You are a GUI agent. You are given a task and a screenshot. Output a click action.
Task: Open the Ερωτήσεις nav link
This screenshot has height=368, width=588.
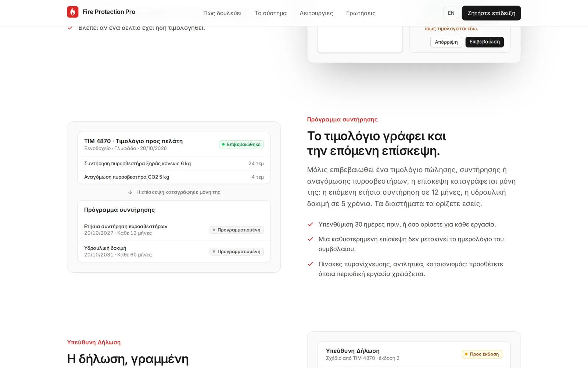(x=361, y=13)
